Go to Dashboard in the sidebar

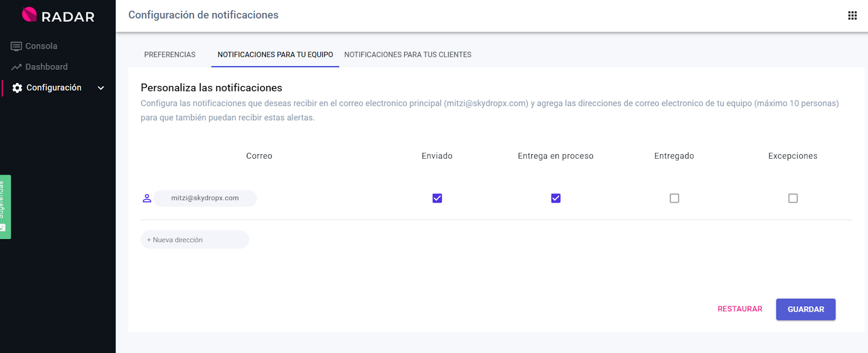click(x=46, y=67)
